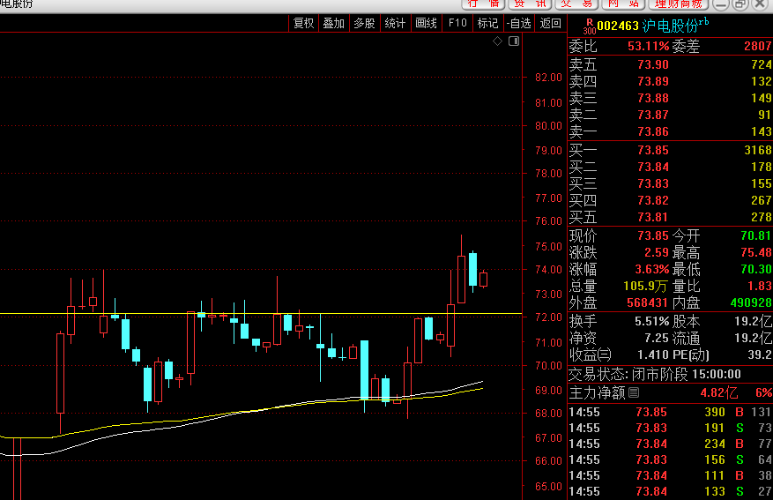Select tick row with volume 111 B
This screenshot has height=500, width=773.
click(x=670, y=476)
